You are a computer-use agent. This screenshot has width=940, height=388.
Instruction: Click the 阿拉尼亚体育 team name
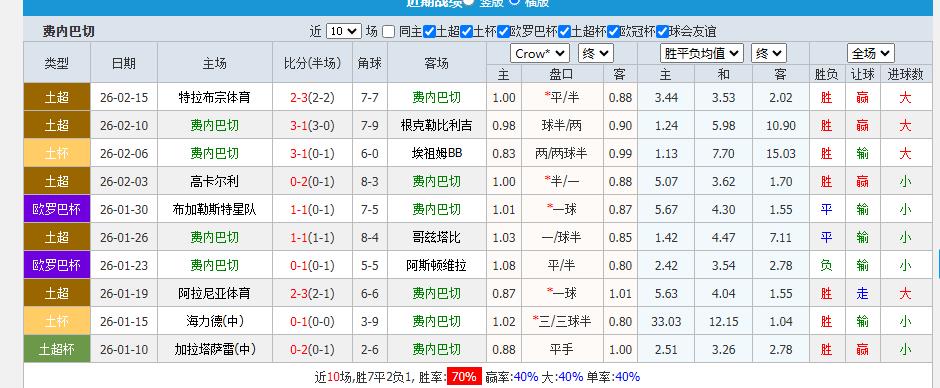point(215,293)
